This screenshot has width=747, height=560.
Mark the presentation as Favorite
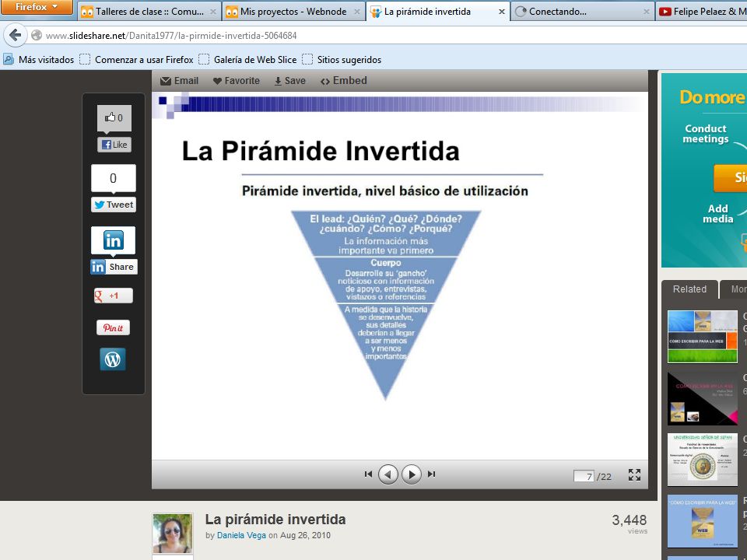(x=237, y=81)
